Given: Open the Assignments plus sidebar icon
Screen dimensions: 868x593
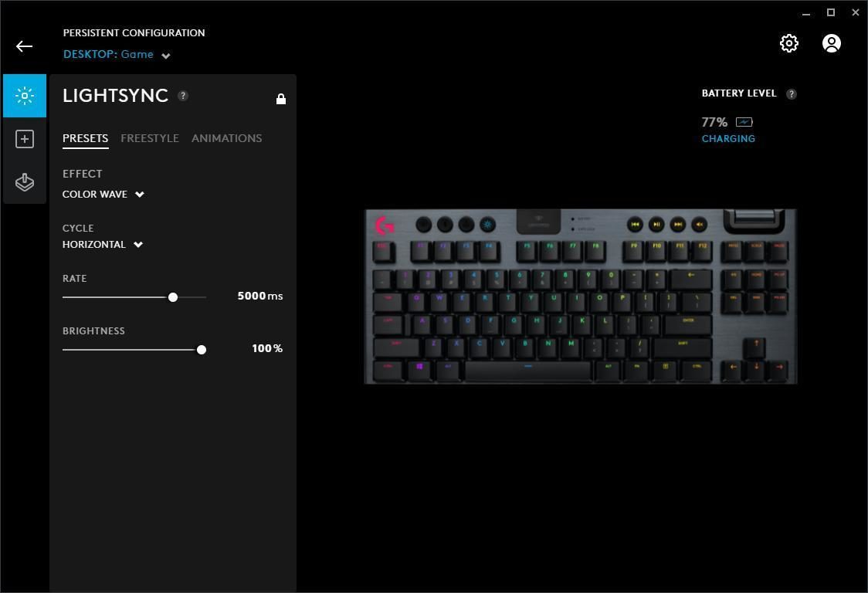Looking at the screenshot, I should point(25,139).
